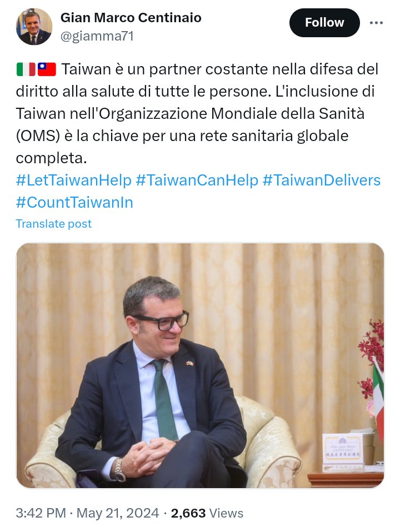400x532 pixels.
Task: Click Translate post
Action: tap(54, 224)
